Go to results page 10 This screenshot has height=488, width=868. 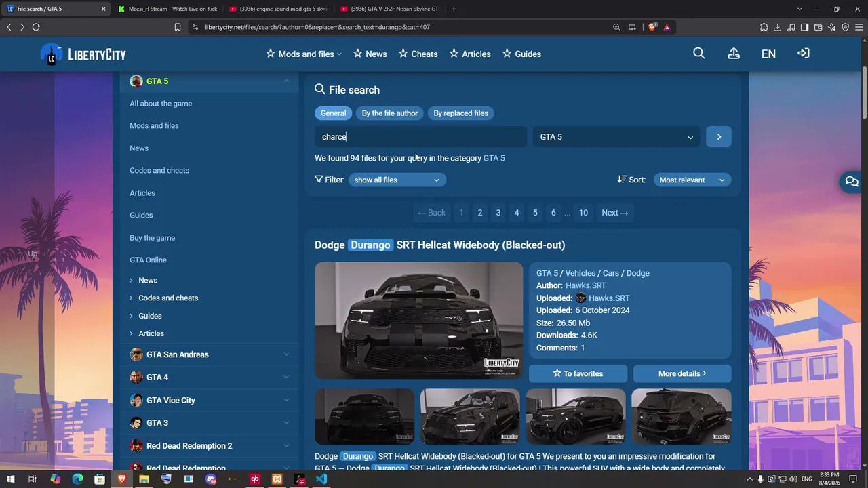coord(583,213)
